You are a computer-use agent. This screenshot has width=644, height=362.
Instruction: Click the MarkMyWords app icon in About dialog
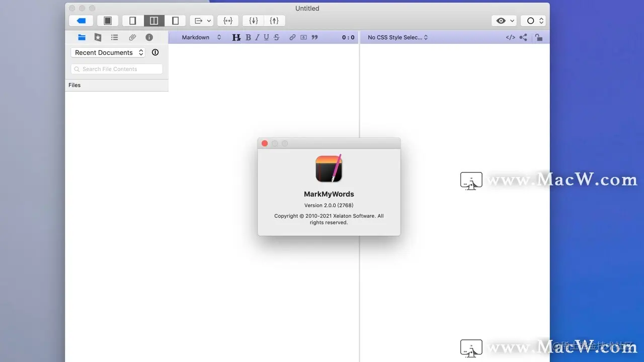[329, 168]
